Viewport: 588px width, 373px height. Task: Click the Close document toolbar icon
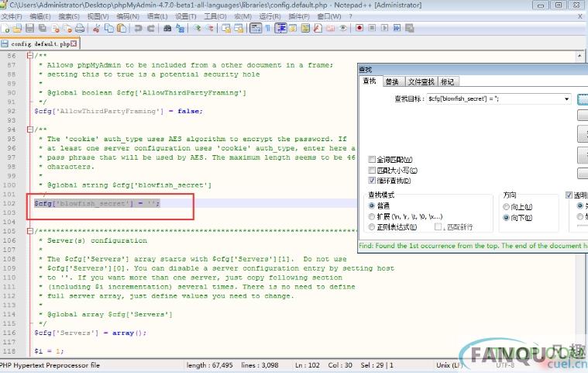[x=56, y=28]
